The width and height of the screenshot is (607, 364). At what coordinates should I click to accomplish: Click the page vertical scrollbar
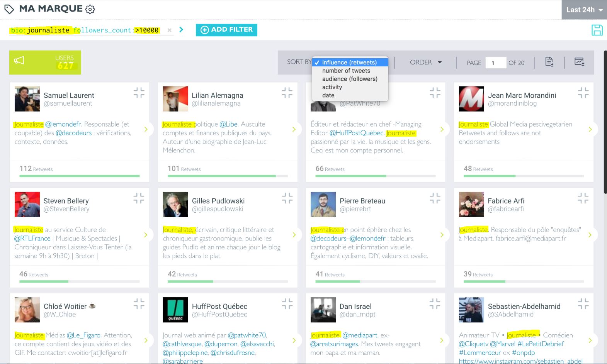605,122
